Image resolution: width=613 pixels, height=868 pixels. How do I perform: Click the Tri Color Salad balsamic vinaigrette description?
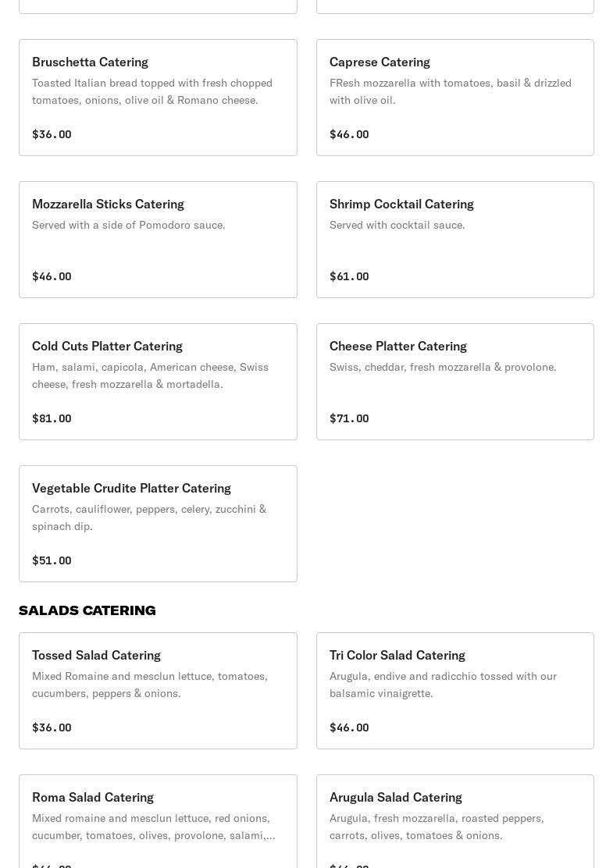(443, 685)
